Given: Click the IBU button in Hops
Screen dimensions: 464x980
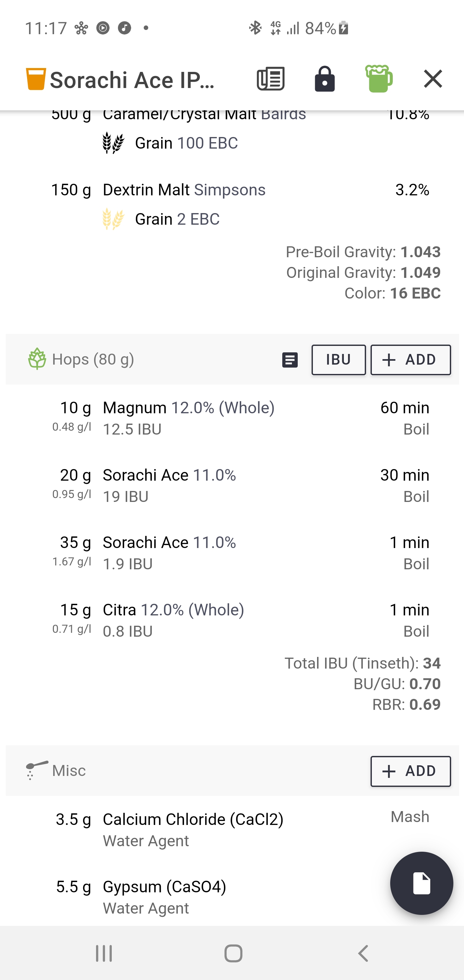Looking at the screenshot, I should coord(338,360).
